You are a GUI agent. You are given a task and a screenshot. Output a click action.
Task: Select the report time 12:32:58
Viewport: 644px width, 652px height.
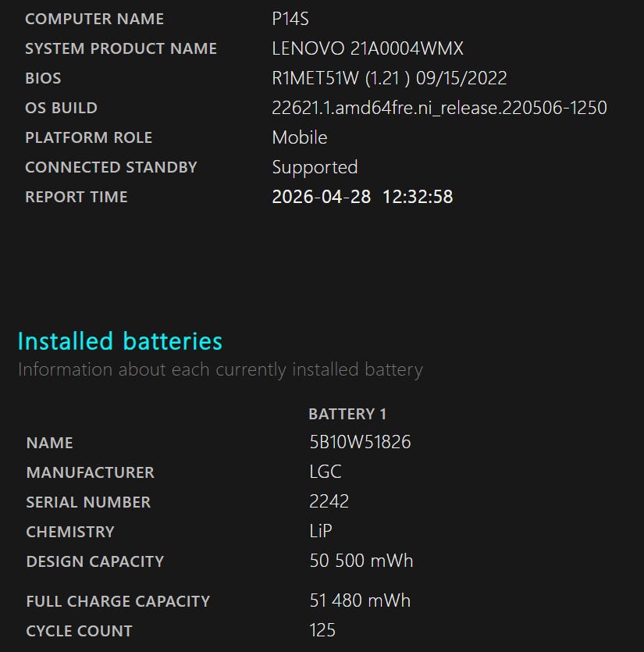click(x=418, y=197)
